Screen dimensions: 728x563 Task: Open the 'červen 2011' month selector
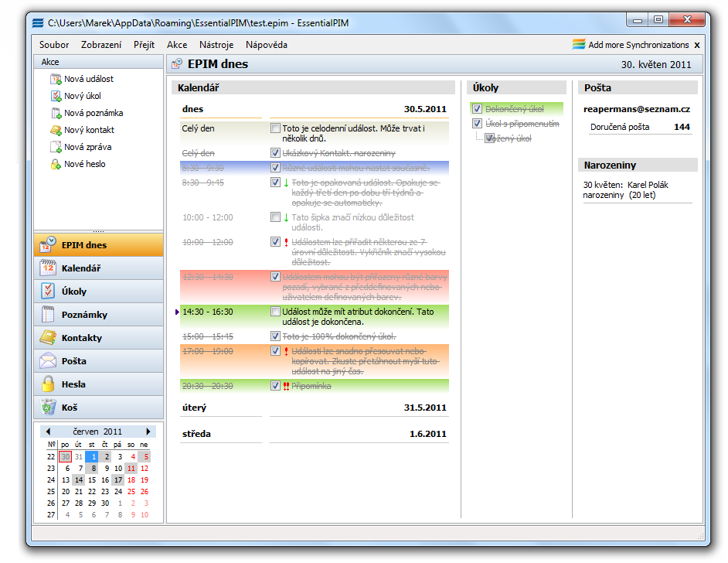[x=97, y=432]
